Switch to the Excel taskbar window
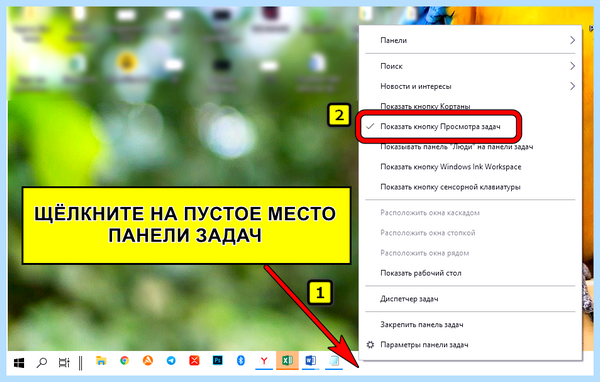The height and width of the screenshot is (382, 600). click(287, 361)
